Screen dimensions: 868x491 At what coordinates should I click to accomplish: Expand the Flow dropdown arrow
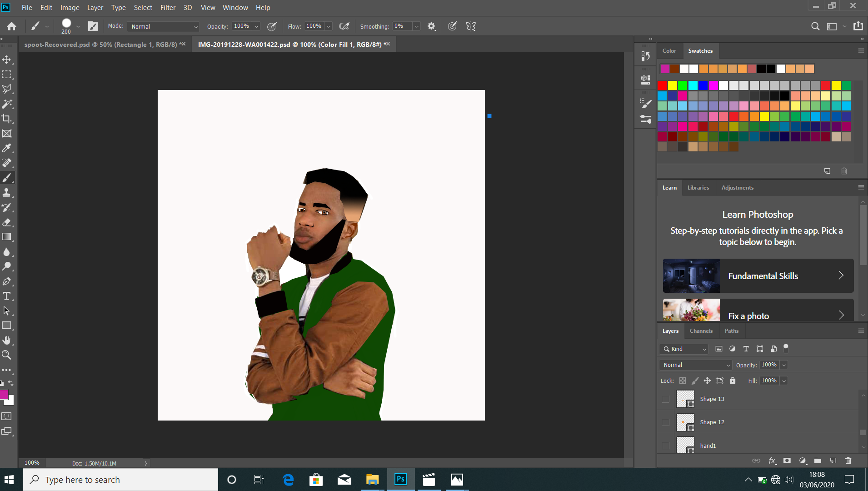pyautogui.click(x=329, y=26)
